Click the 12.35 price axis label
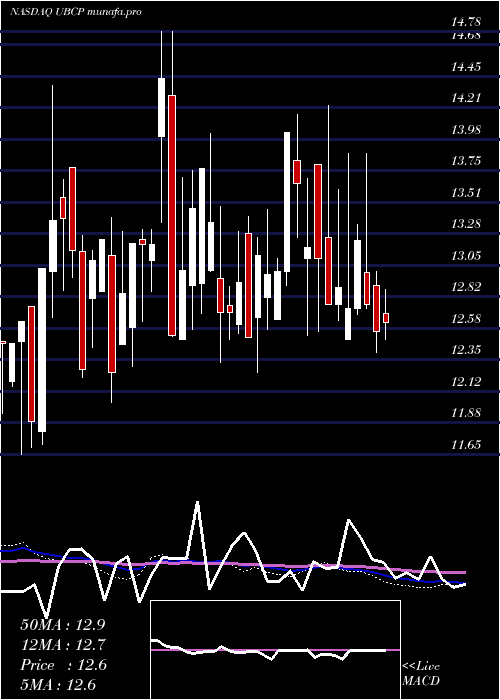This screenshot has height=700, width=500. click(466, 350)
